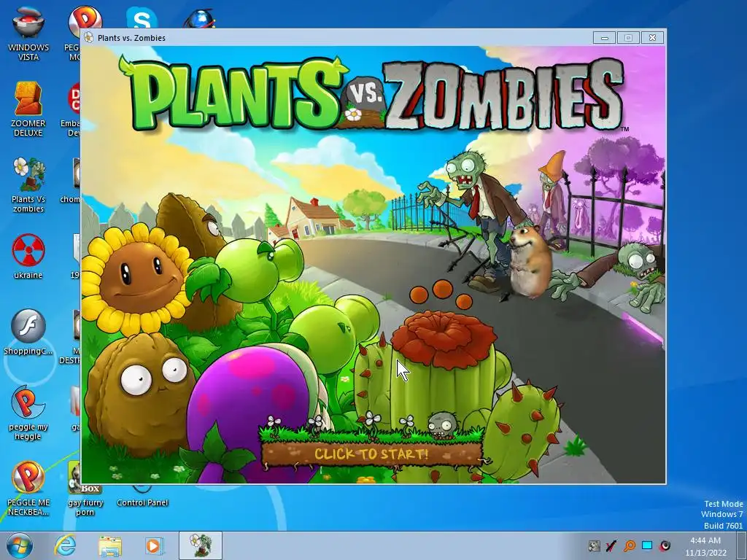Select the PEGGLE ME NECKBEA... desktop icon
Viewport: 747px width, 560px height.
click(28, 488)
